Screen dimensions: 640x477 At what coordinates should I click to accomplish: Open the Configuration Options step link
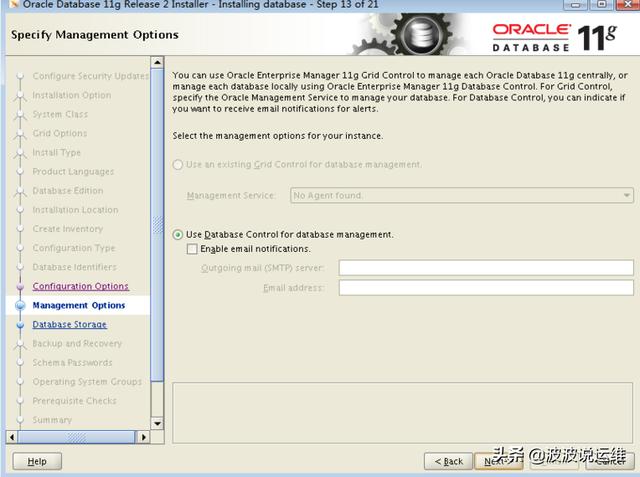click(80, 286)
